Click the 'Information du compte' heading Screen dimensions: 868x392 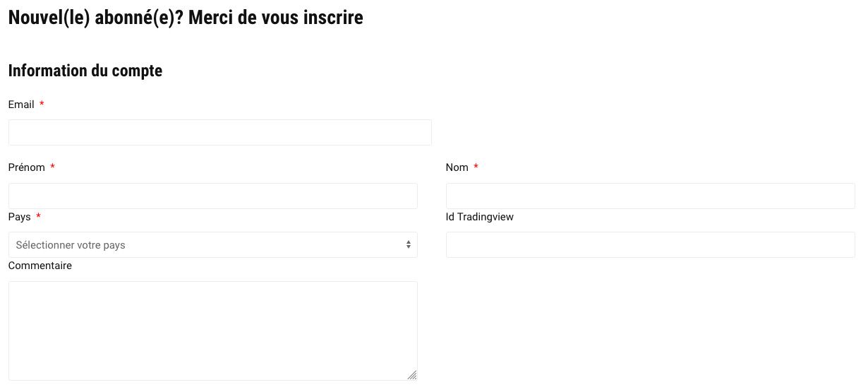pyautogui.click(x=85, y=71)
